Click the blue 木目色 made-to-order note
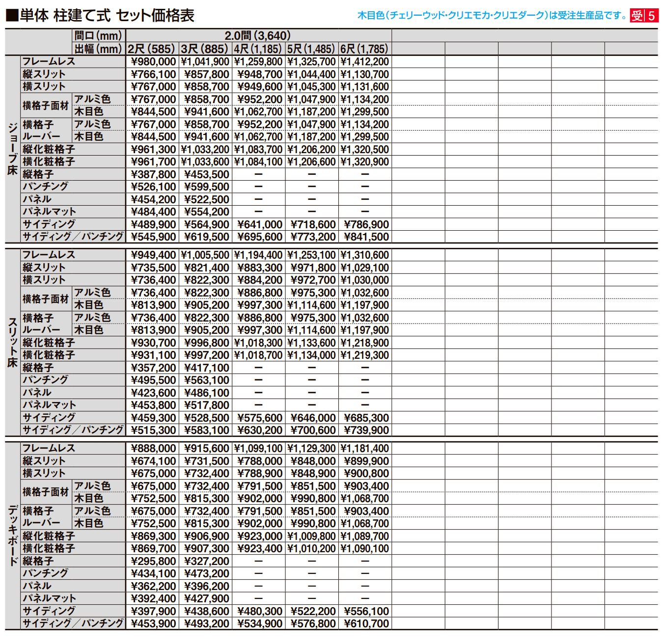 click(492, 16)
